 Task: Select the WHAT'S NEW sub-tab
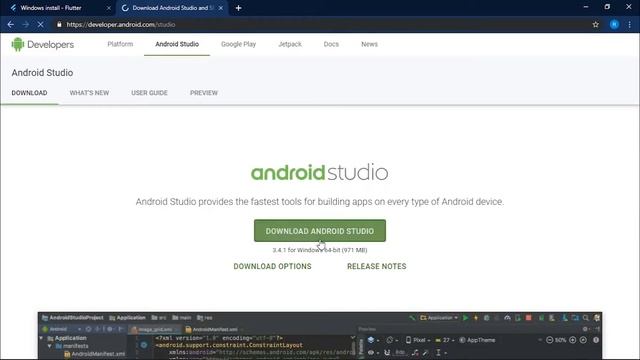pos(89,93)
